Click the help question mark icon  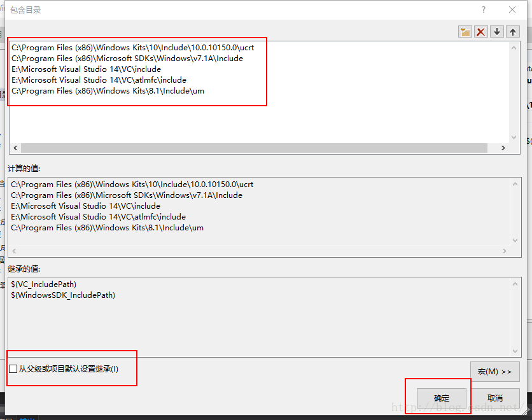tap(484, 10)
